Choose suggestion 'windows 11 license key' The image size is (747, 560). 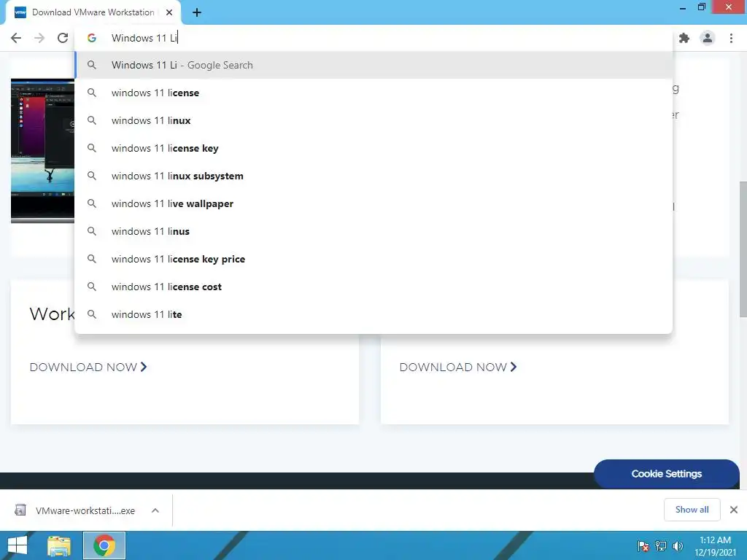374,148
